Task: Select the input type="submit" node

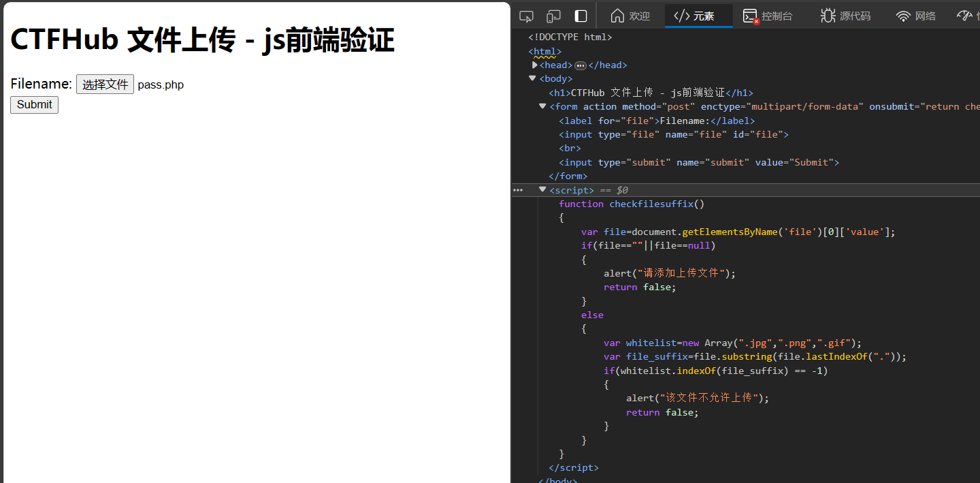Action: point(699,163)
